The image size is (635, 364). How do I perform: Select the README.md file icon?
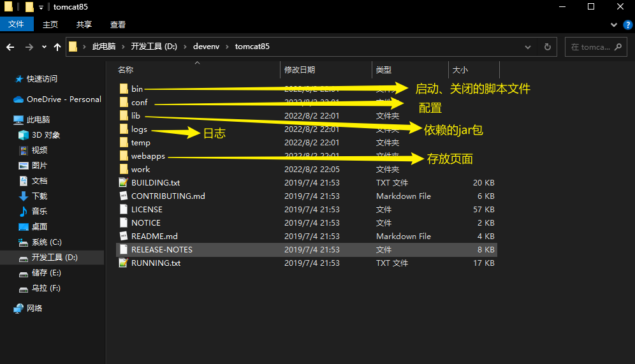pyautogui.click(x=124, y=236)
